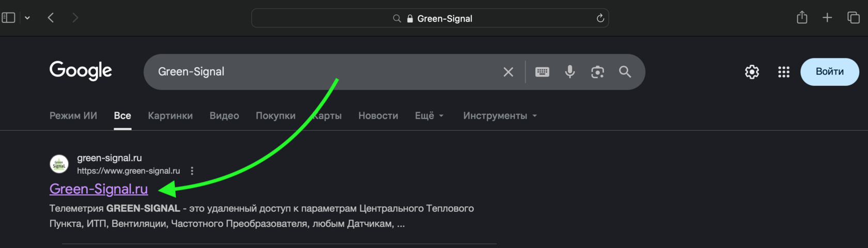The height and width of the screenshot is (248, 868).
Task: Submit search with the magnifier icon
Action: pos(625,72)
